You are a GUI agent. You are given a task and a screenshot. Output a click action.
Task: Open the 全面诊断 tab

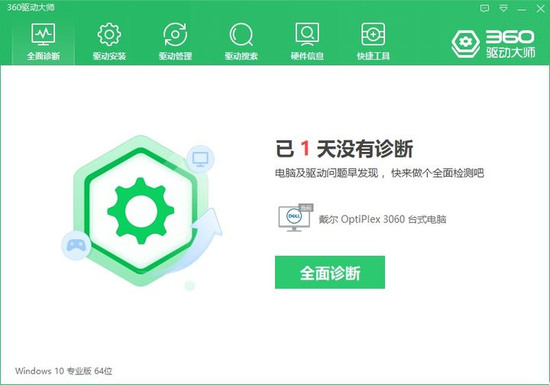point(43,41)
